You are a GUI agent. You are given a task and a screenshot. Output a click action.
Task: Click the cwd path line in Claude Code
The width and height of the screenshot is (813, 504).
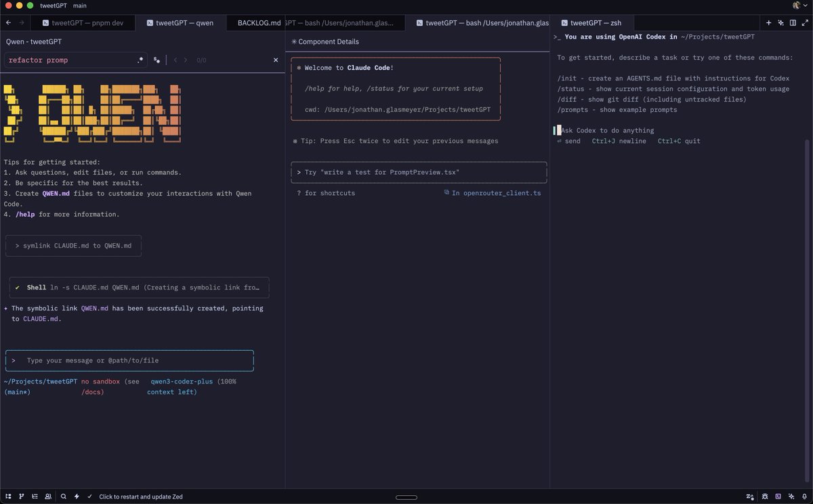pos(398,110)
